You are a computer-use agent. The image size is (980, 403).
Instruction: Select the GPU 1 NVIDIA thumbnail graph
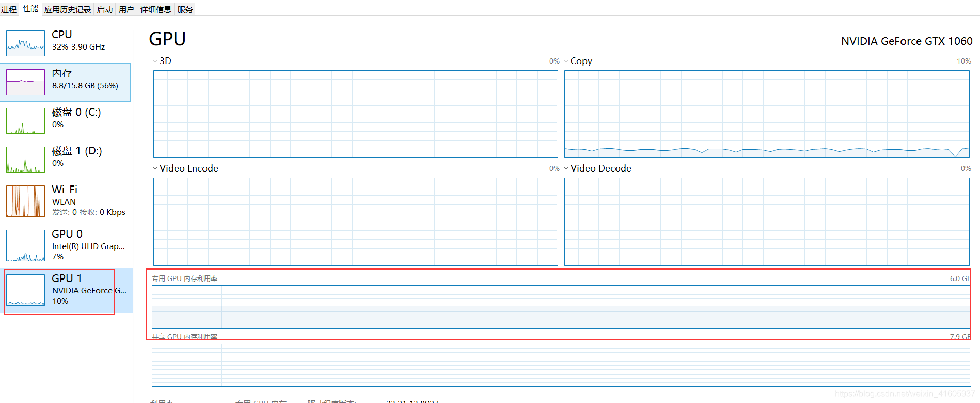pos(25,290)
